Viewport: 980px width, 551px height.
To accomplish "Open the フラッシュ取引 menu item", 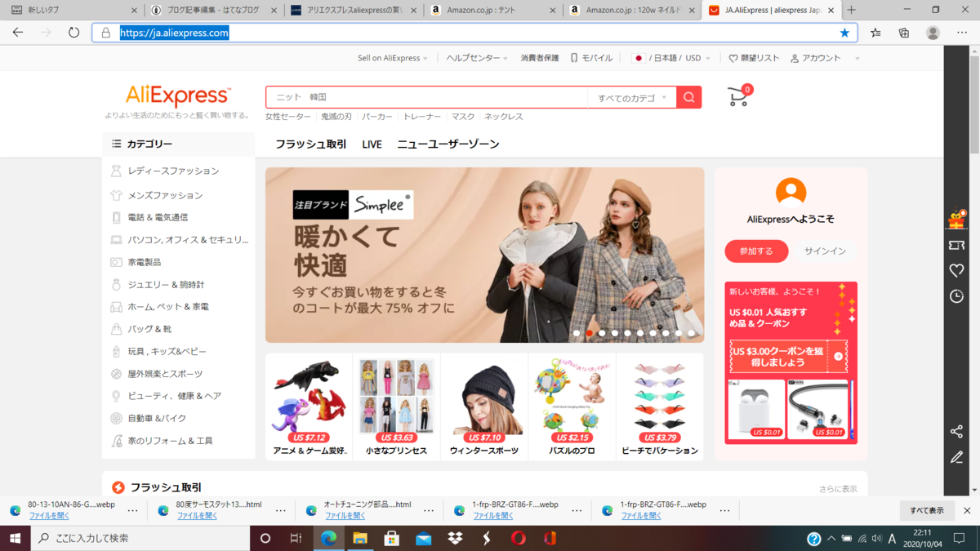I will click(x=310, y=144).
